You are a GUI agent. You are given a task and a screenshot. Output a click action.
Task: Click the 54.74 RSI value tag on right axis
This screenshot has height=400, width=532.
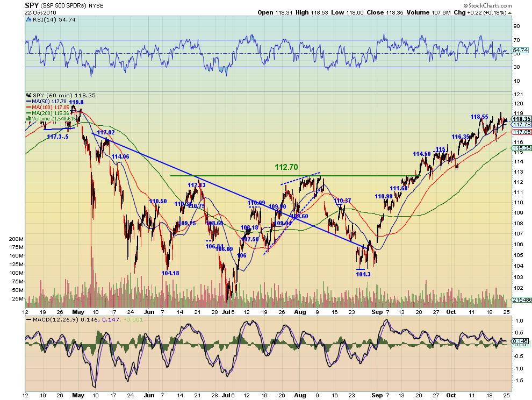coord(520,50)
